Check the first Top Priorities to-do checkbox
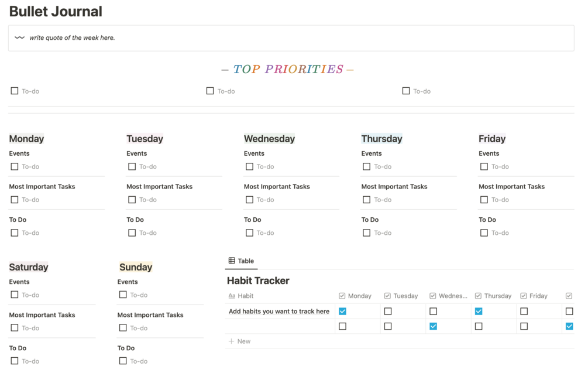Screen dimensions: 588x373 [x=13, y=90]
